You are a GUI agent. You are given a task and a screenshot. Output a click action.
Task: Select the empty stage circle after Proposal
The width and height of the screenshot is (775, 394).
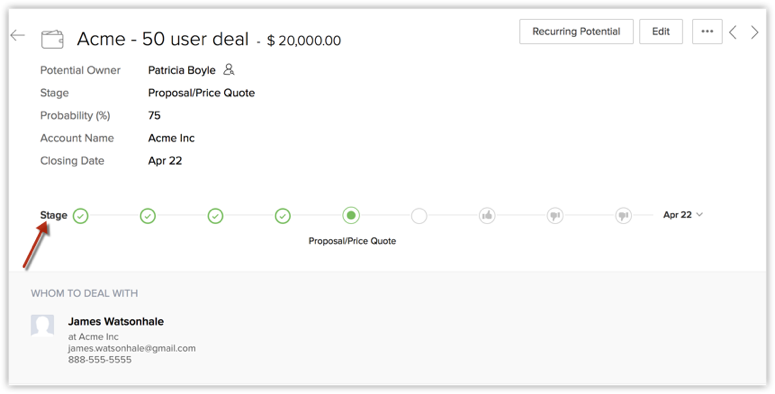419,216
